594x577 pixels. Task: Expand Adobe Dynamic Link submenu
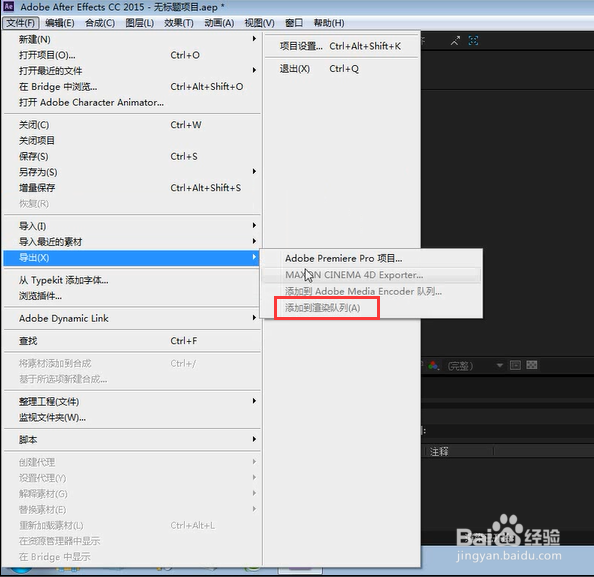[x=132, y=318]
